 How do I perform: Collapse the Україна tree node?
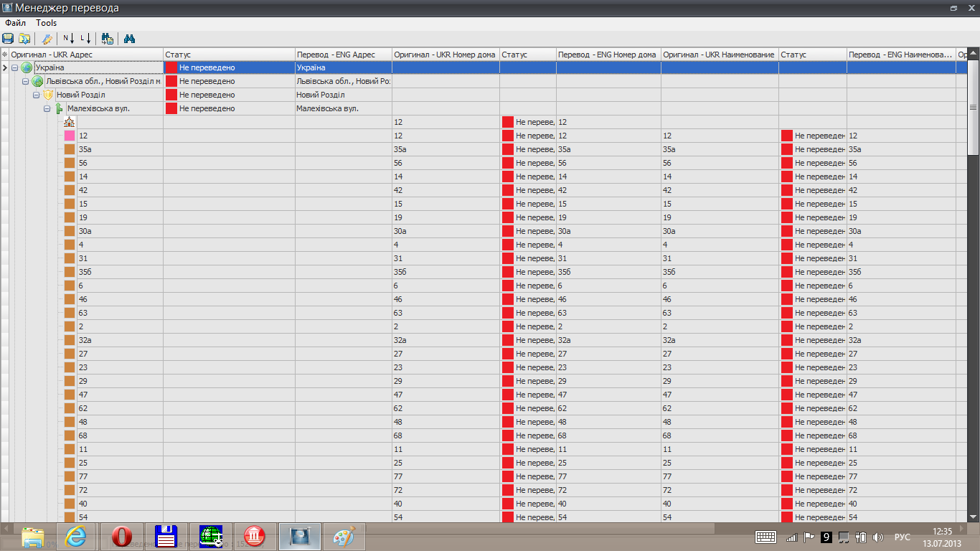tap(15, 67)
